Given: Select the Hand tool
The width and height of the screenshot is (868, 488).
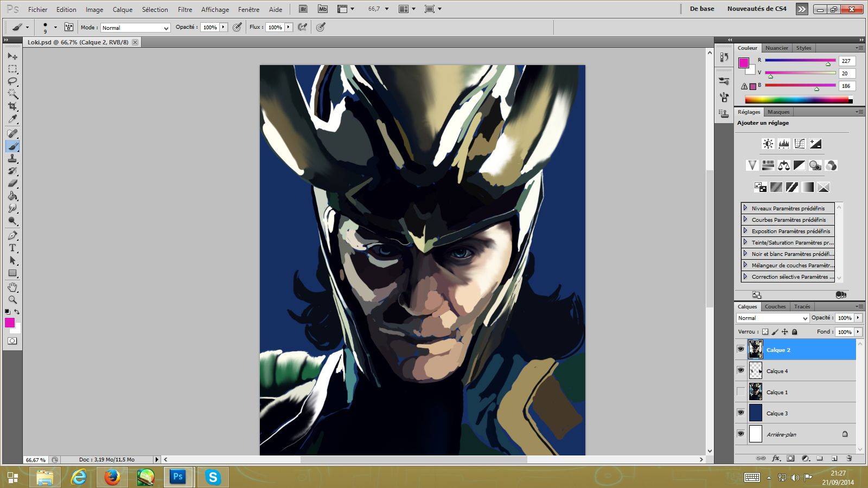Looking at the screenshot, I should [x=12, y=287].
